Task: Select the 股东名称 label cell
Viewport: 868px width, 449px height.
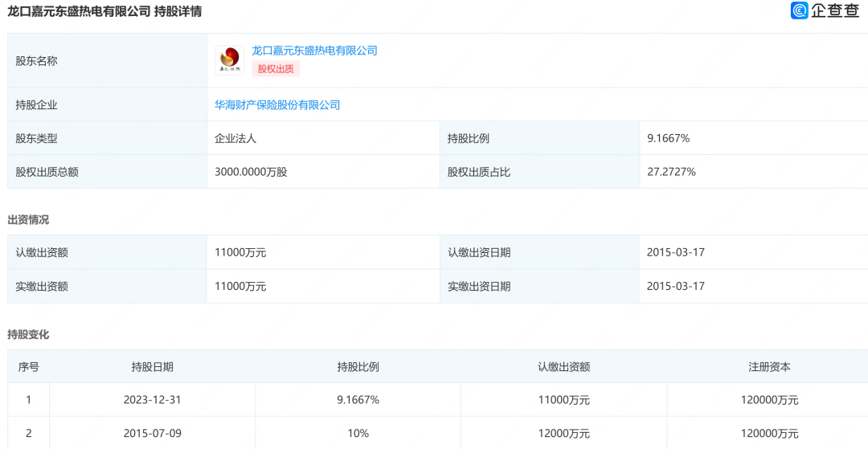Action: pos(108,60)
